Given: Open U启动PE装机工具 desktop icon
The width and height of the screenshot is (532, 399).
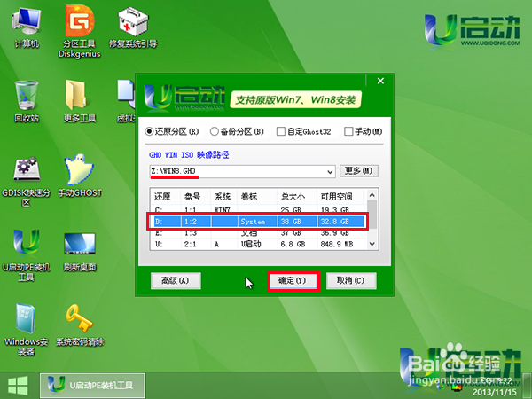Looking at the screenshot, I should click(x=26, y=256).
